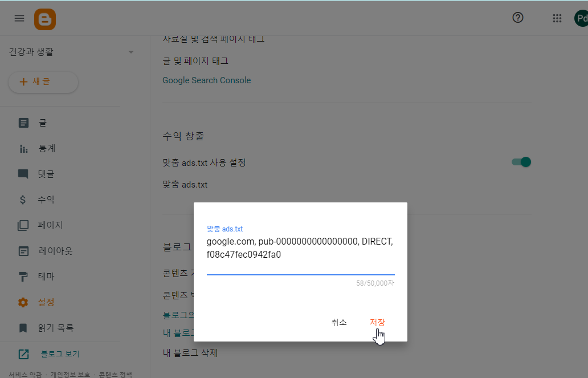
Task: Open the Posts section via sidebar icon
Action: pyautogui.click(x=23, y=122)
